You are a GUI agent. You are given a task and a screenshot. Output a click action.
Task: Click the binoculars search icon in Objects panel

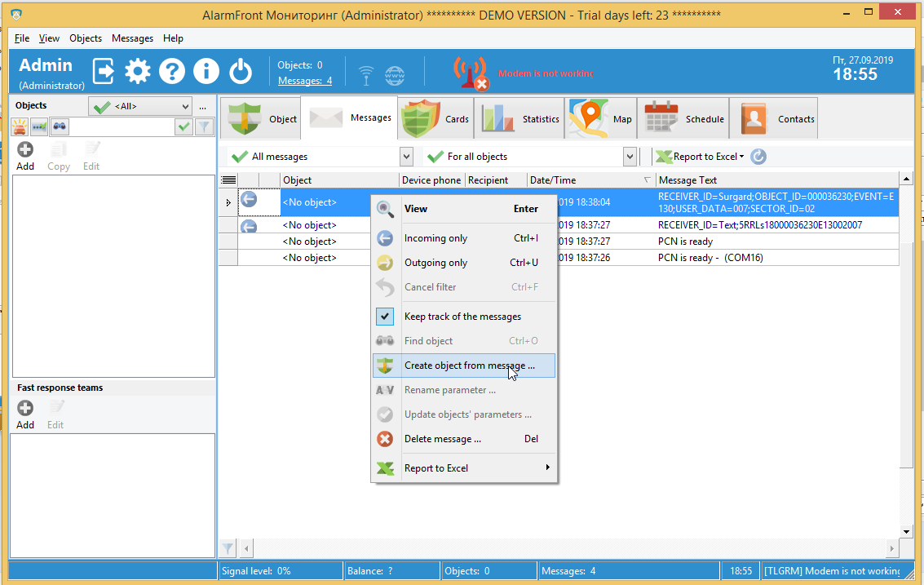point(60,126)
